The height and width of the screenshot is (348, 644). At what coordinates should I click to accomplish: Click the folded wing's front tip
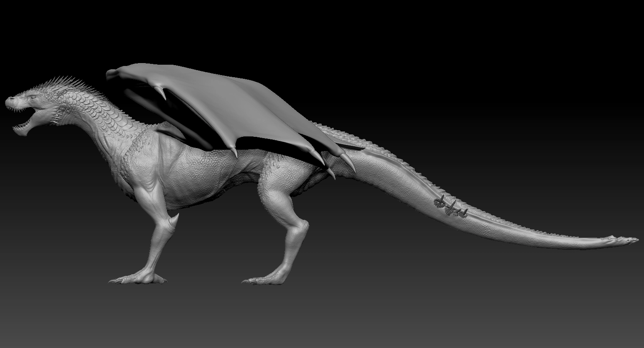[111, 73]
